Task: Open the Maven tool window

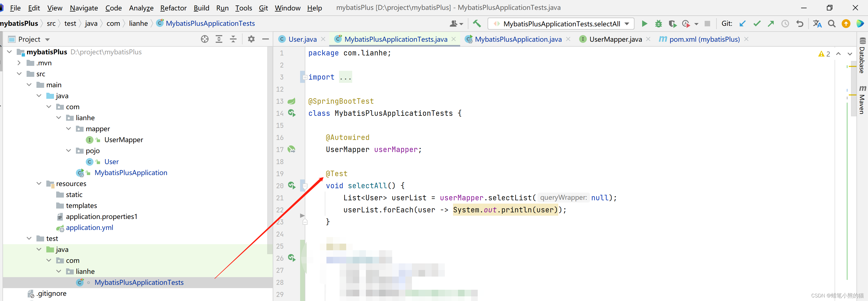Action: [x=863, y=101]
